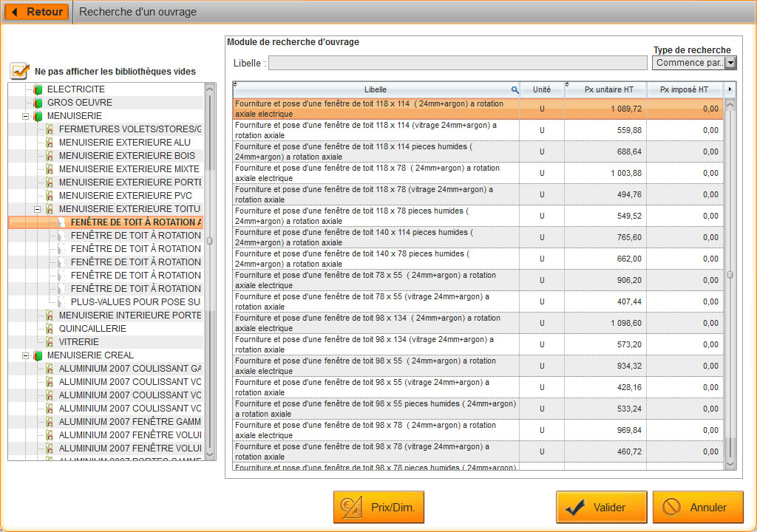The width and height of the screenshot is (757, 532).
Task: Click tree panel scrollbar up arrow
Action: pyautogui.click(x=209, y=89)
